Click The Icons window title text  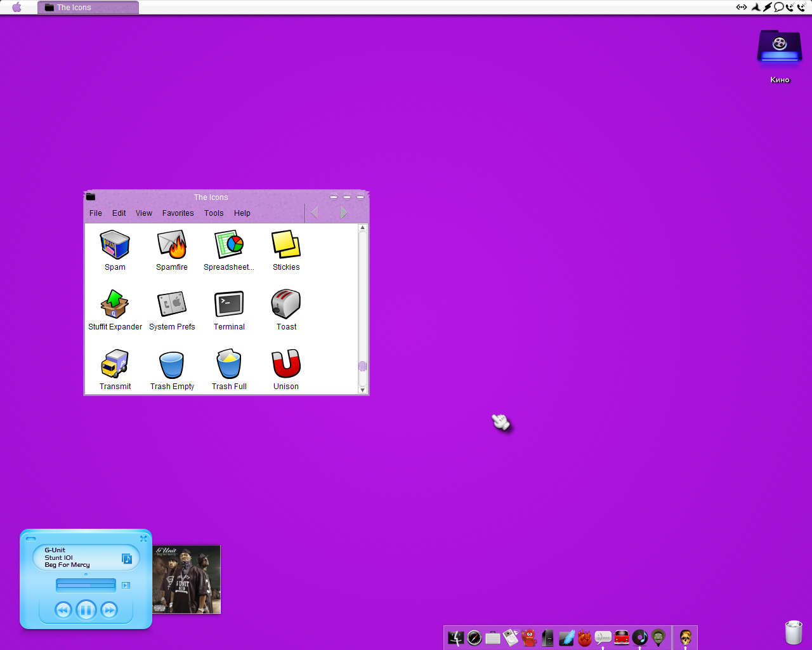coord(211,197)
